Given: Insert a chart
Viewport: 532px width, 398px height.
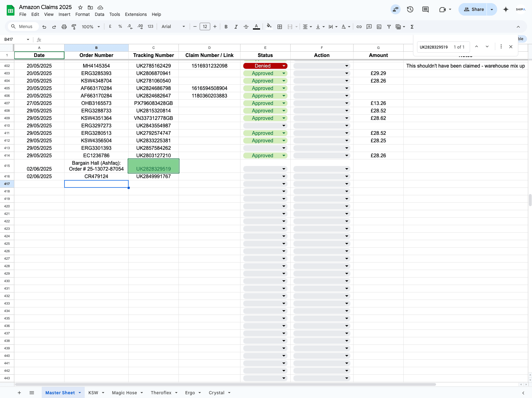Looking at the screenshot, I should (379, 27).
